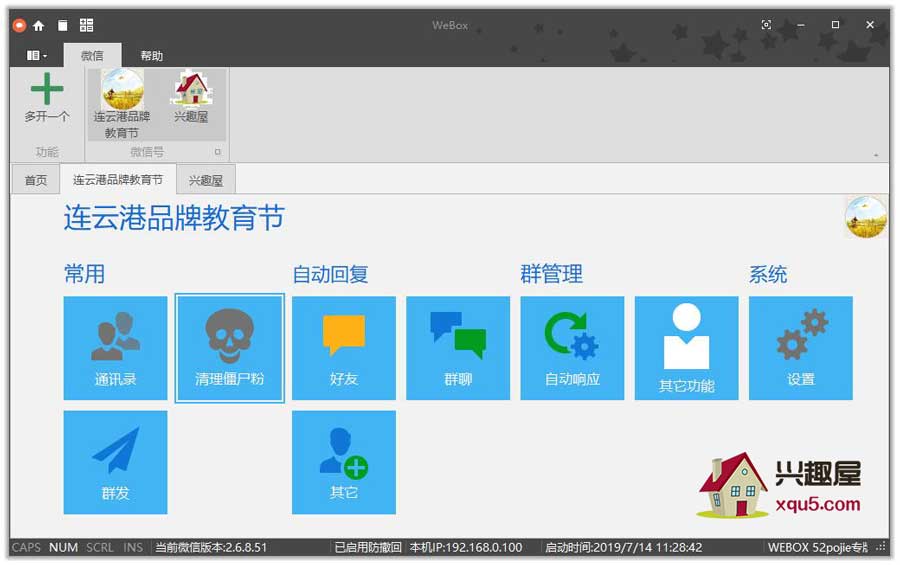Click the 自动回复 section heading
900x565 pixels.
point(330,274)
